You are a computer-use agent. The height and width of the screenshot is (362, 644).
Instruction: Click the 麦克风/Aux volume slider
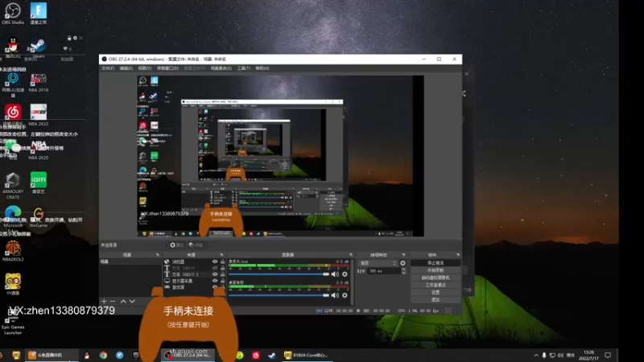click(x=279, y=274)
